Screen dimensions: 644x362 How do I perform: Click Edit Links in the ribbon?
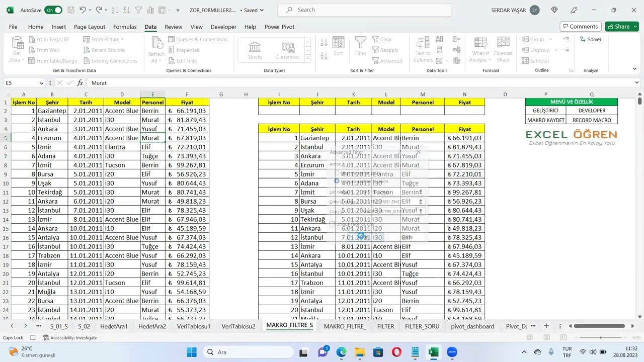[182, 61]
